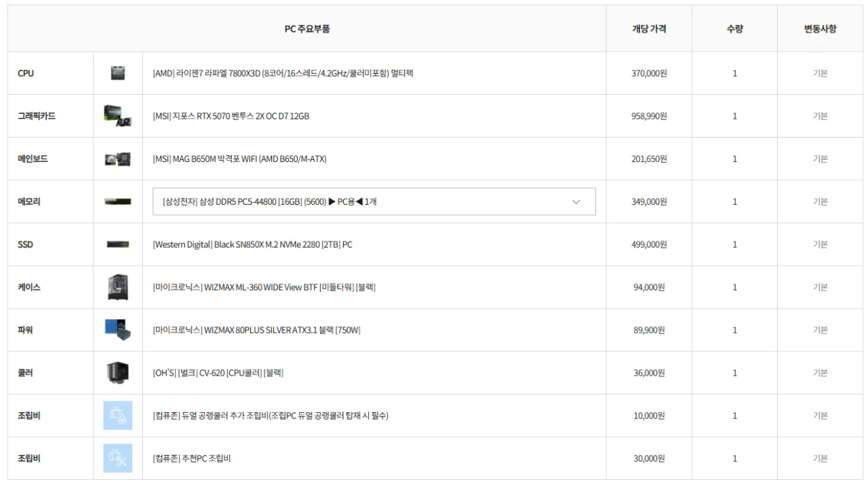This screenshot has width=868, height=480.
Task: Click the Samsung DDR5 memory stick thumbnail
Action: (118, 201)
